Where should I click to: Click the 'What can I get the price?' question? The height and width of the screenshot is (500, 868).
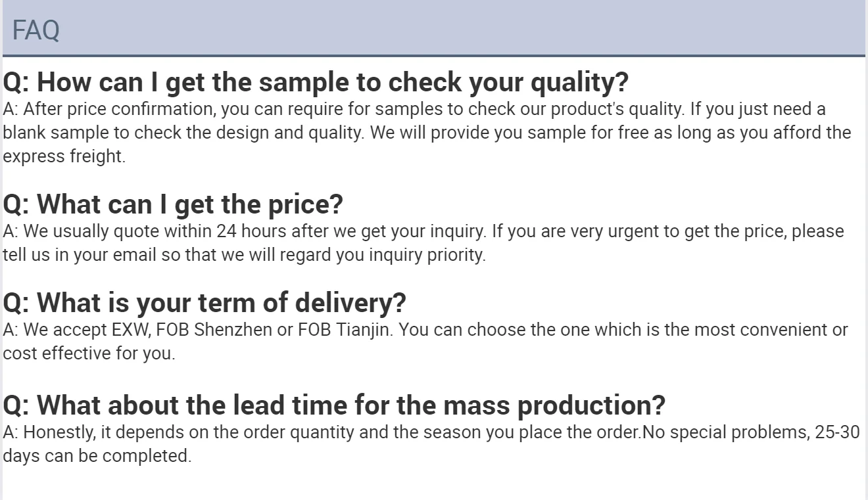pos(173,204)
